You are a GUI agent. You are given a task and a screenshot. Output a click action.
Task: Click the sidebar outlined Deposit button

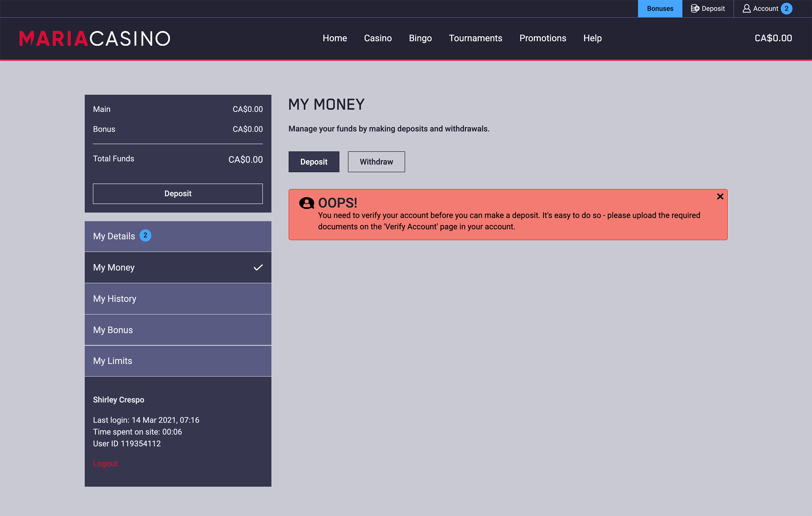(178, 194)
